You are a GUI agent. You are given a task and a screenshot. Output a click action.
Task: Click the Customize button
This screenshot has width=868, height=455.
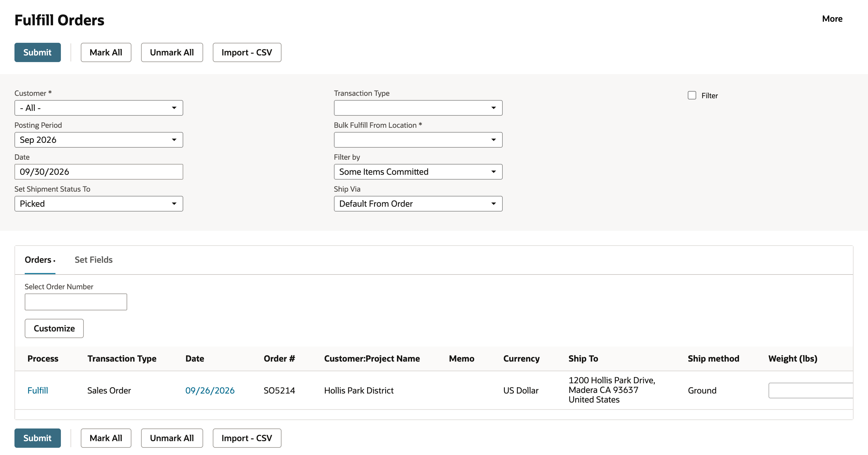54,328
